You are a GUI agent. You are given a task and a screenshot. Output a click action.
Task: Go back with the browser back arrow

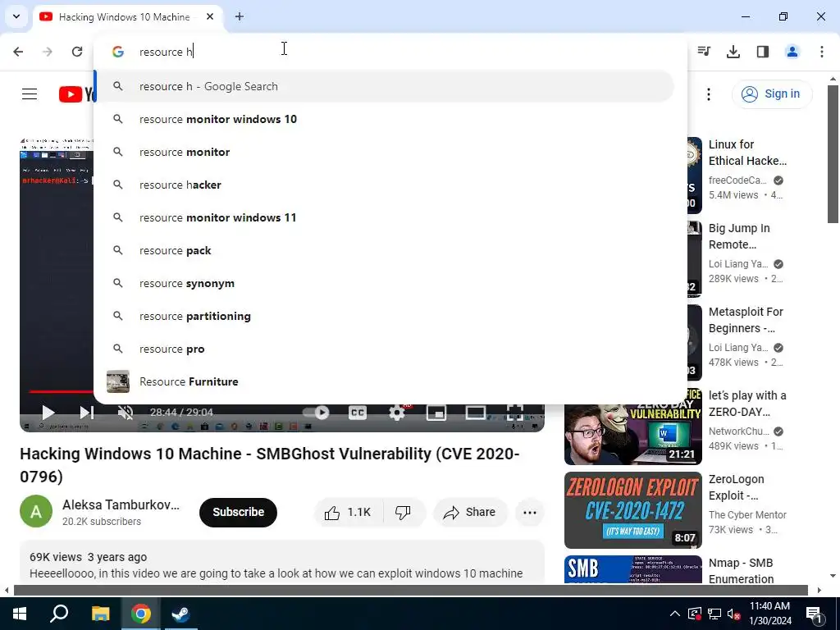(18, 52)
